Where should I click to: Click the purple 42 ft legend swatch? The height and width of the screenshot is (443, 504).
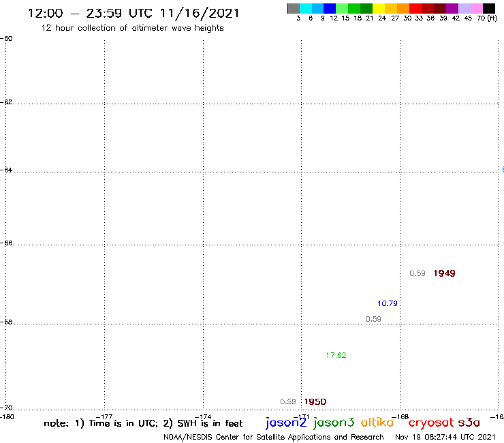tap(452, 8)
